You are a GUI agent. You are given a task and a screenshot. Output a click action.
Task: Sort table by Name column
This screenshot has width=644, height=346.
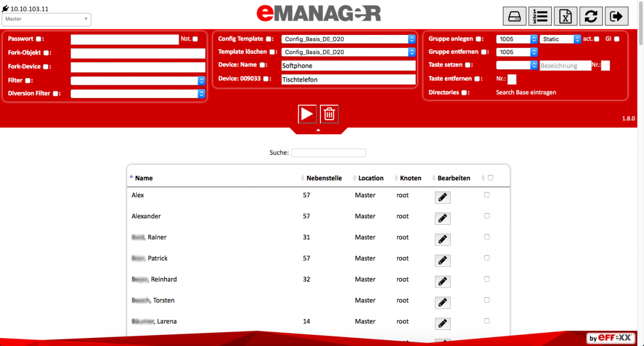point(144,178)
